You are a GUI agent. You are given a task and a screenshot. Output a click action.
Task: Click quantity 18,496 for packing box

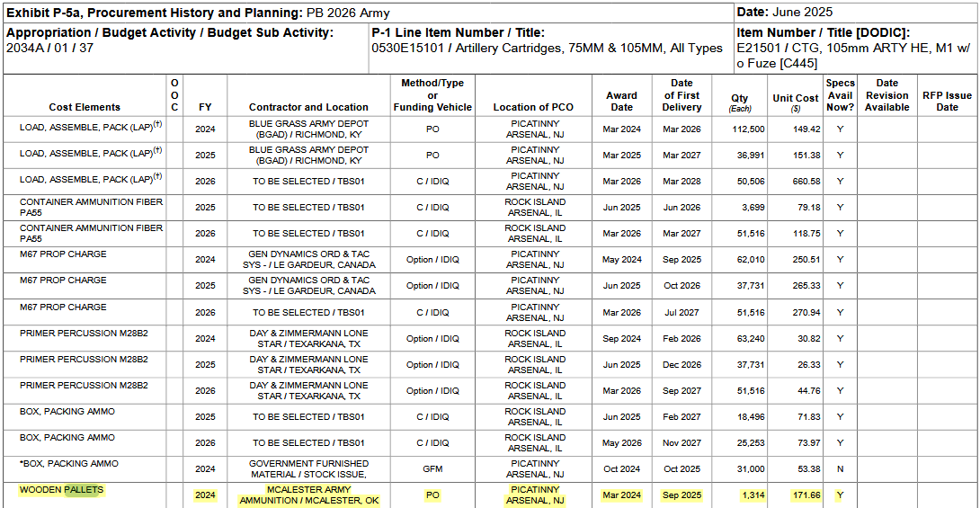pyautogui.click(x=751, y=417)
